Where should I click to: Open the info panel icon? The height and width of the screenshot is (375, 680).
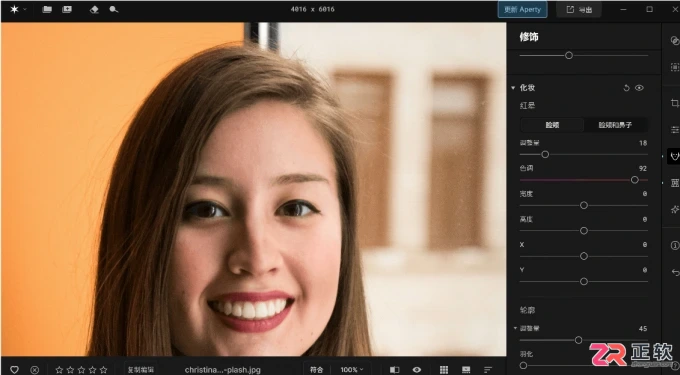tap(674, 245)
